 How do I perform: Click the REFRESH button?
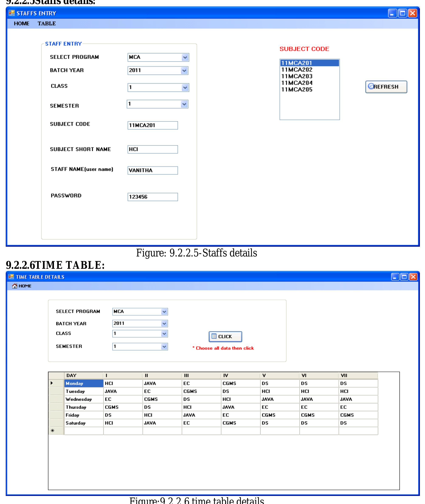tap(386, 87)
